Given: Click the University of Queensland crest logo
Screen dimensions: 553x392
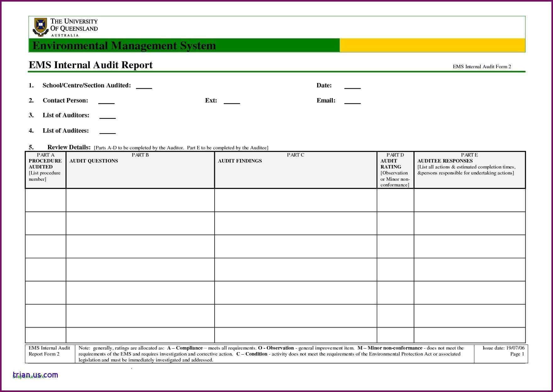Looking at the screenshot, I should [x=40, y=27].
